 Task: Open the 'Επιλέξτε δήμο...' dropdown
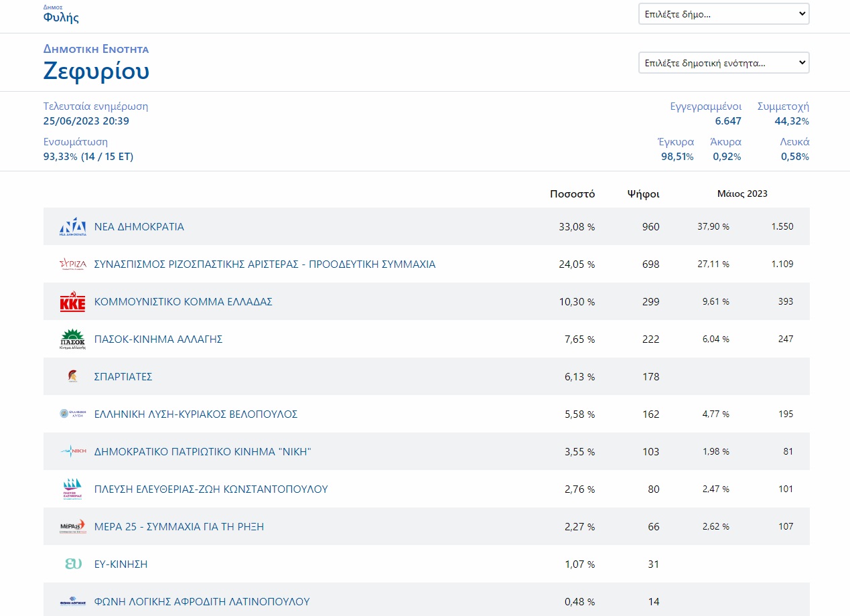[x=723, y=14]
